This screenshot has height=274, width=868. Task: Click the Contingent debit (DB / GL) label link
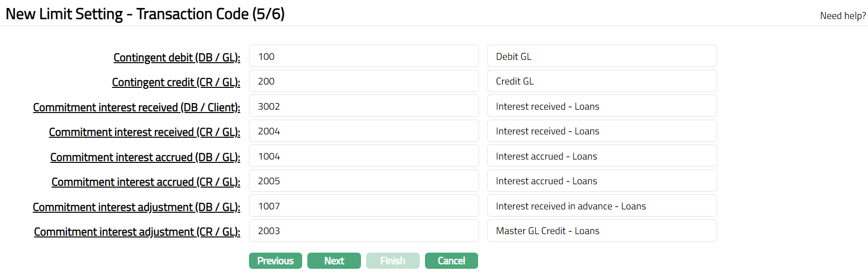point(176,57)
